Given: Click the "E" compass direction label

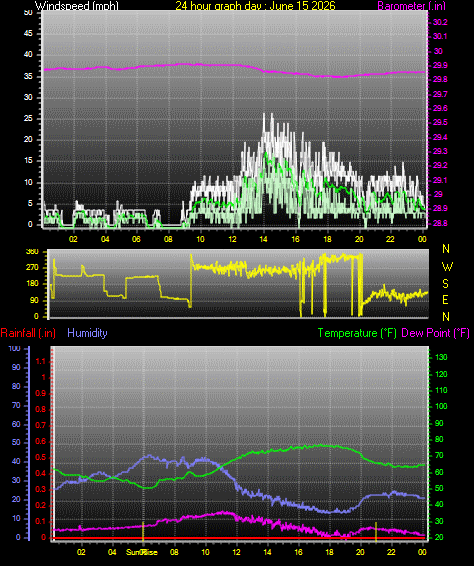Looking at the screenshot, I should click(x=445, y=300).
